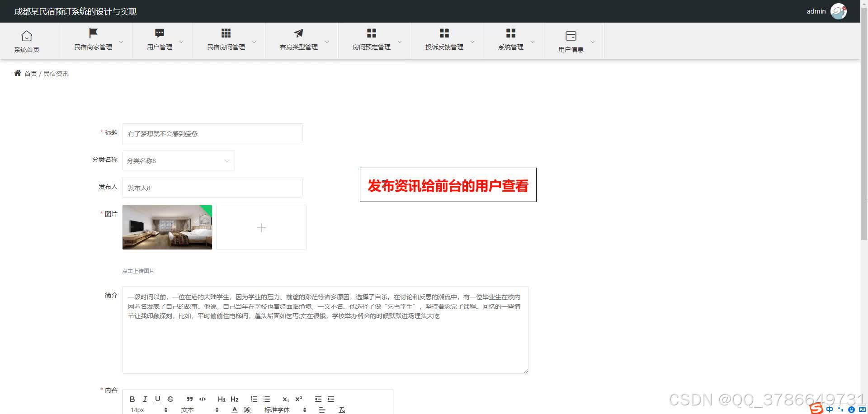The height and width of the screenshot is (414, 868).
Task: Open the Sogou soft keyboard icon
Action: 863,409
